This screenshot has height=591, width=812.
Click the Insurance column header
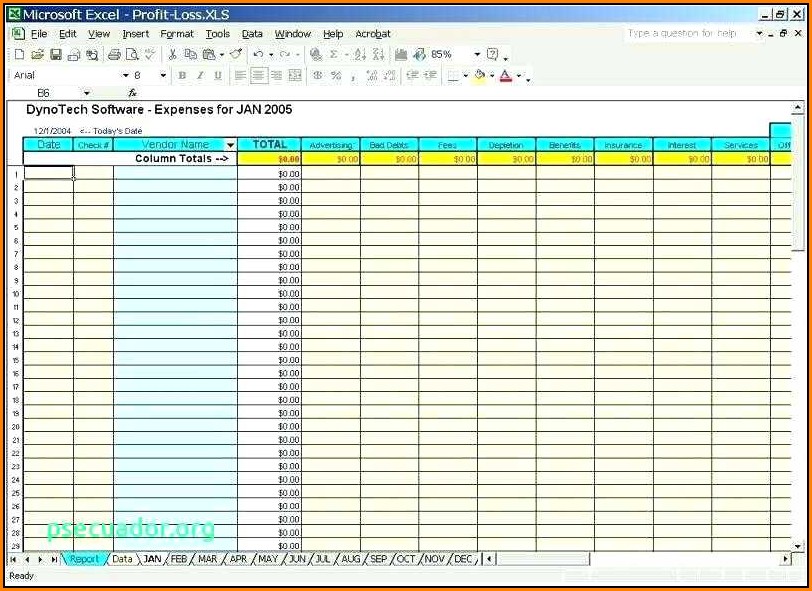tap(623, 145)
